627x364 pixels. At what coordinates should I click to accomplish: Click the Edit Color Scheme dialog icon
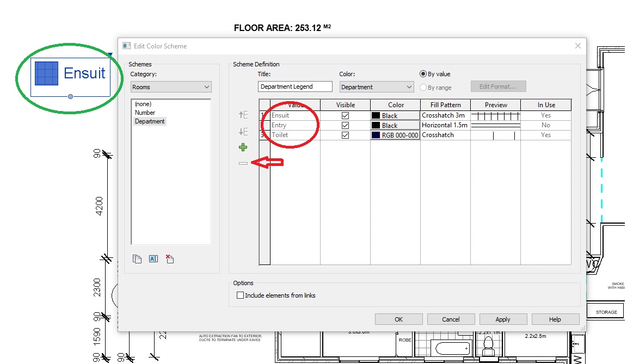(x=126, y=46)
